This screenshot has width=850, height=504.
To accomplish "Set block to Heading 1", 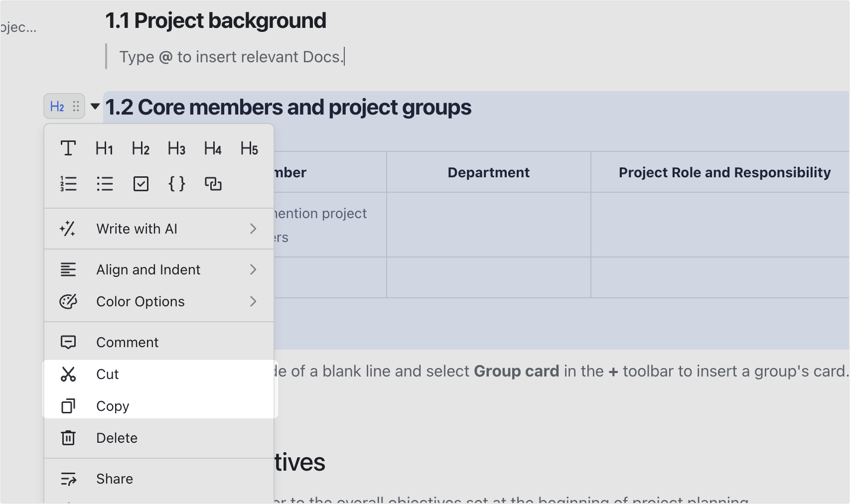I will pos(104,148).
